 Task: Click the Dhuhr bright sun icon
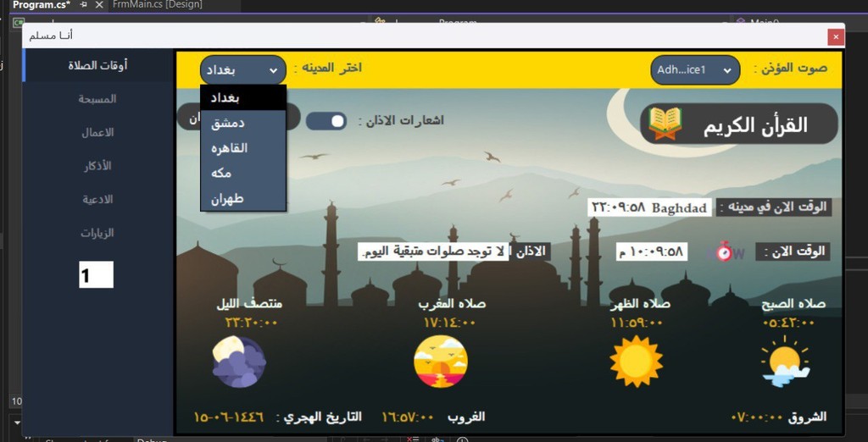(636, 362)
